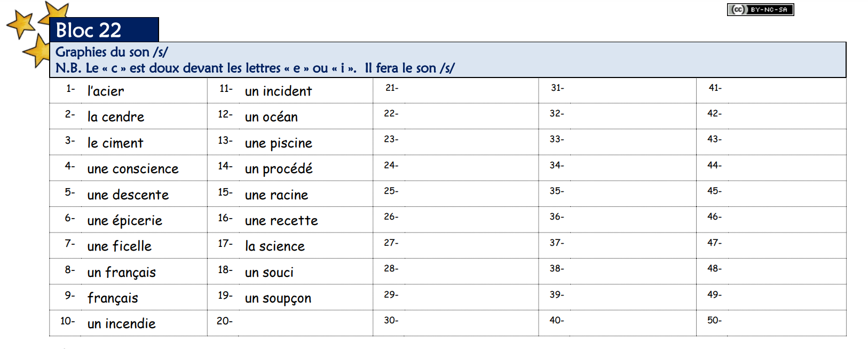Viewport: 868px width, 349px height.
Task: Click the word "la cendre"
Action: coord(115,117)
